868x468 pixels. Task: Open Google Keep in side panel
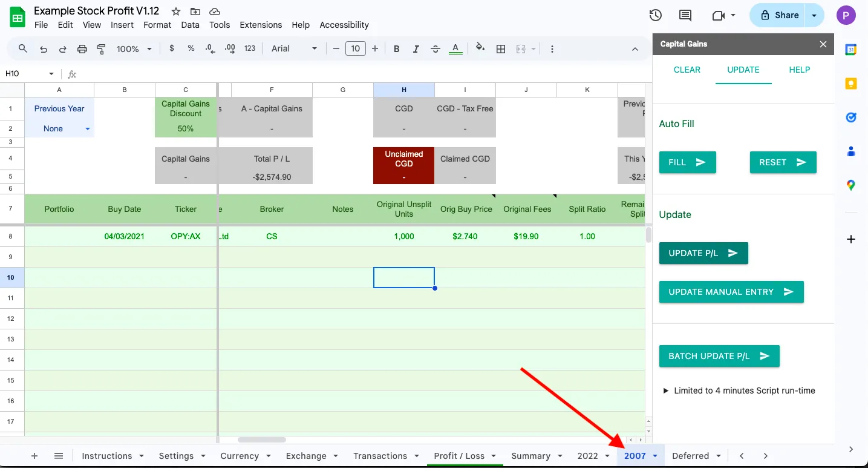(851, 84)
